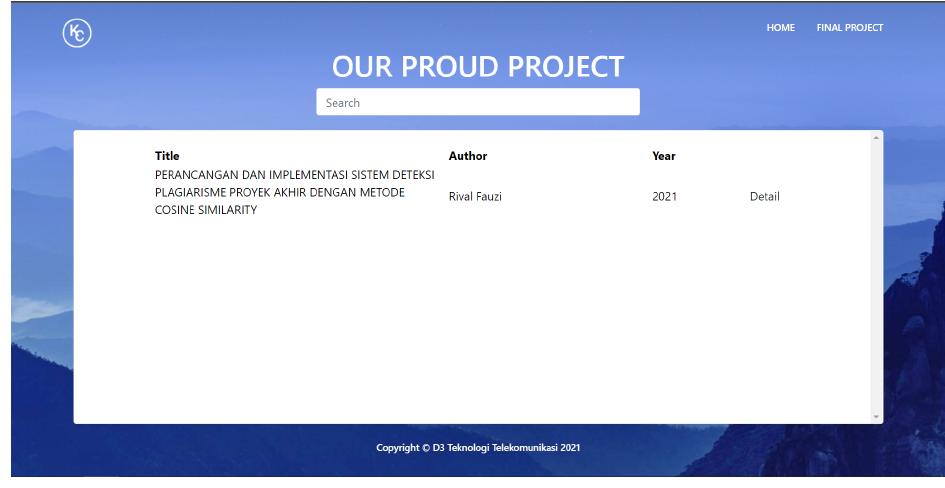The width and height of the screenshot is (945, 488).
Task: Open the HOME navigation link
Action: pyautogui.click(x=780, y=28)
